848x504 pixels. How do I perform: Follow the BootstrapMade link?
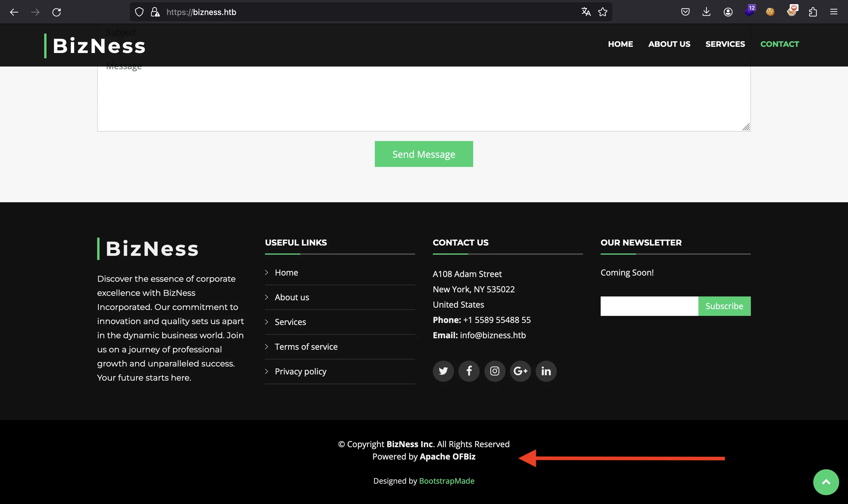(x=447, y=481)
